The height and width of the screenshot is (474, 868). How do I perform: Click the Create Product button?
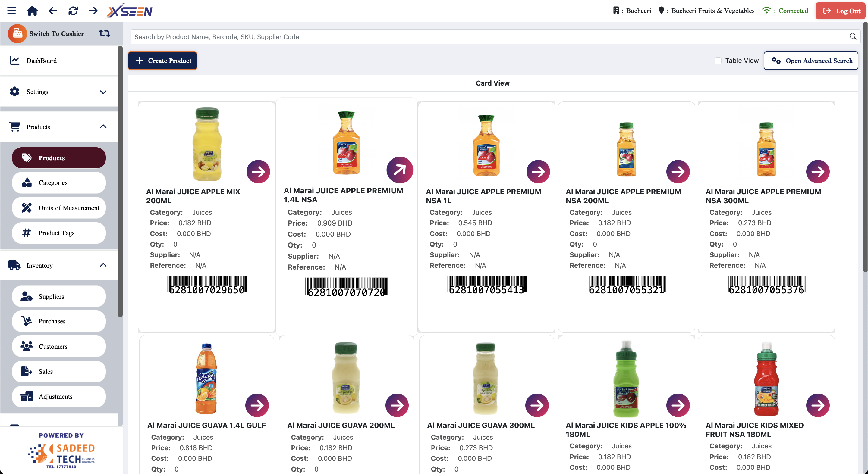[162, 61]
